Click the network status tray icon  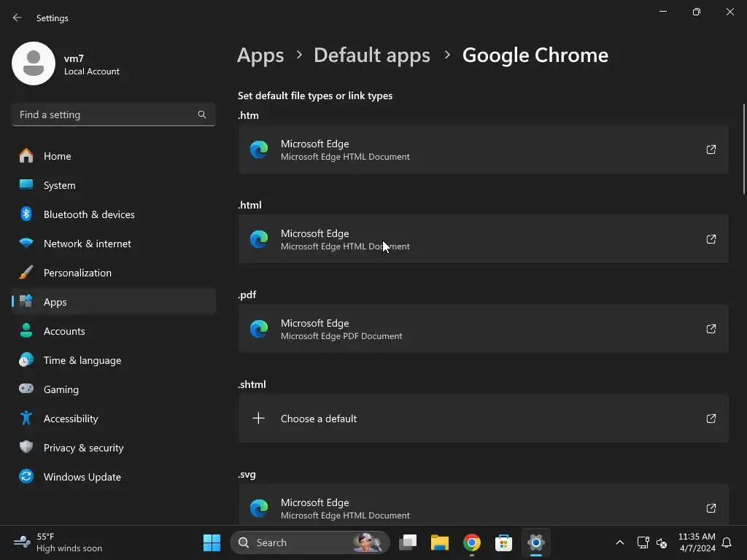click(x=643, y=542)
